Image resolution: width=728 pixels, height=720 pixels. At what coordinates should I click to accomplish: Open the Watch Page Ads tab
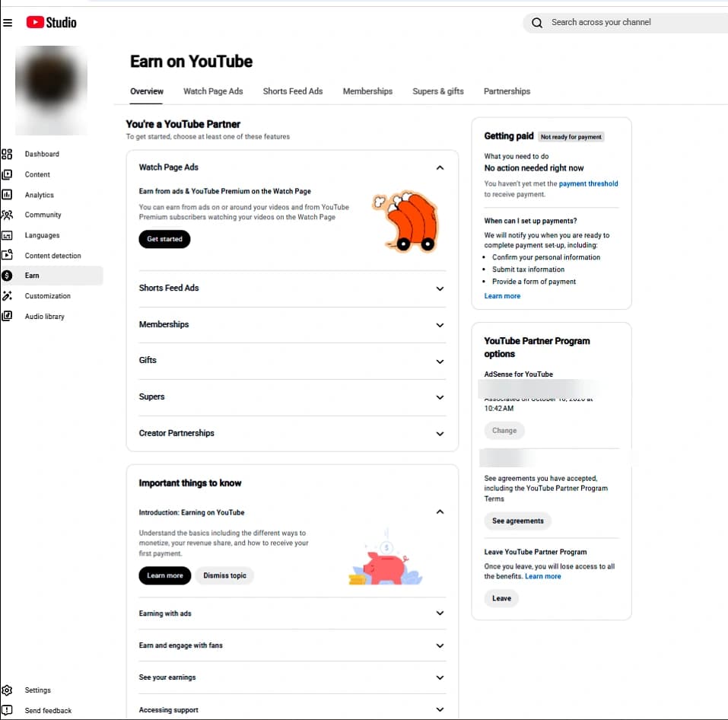pos(213,91)
